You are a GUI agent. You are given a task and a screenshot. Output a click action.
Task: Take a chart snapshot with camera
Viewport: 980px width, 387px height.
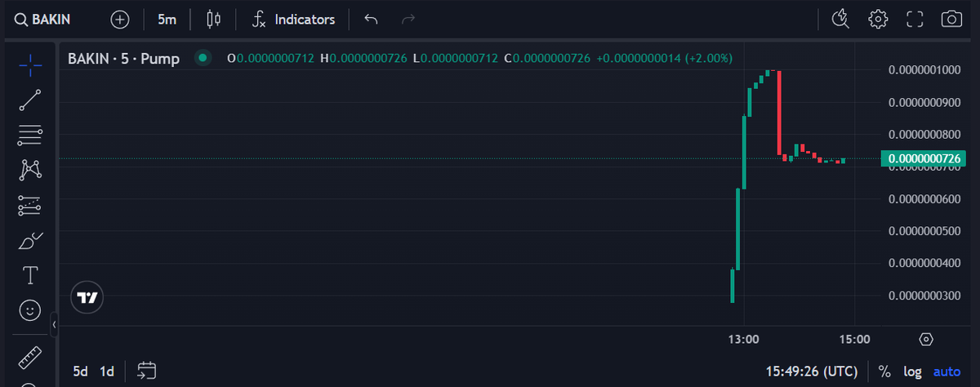tap(952, 19)
